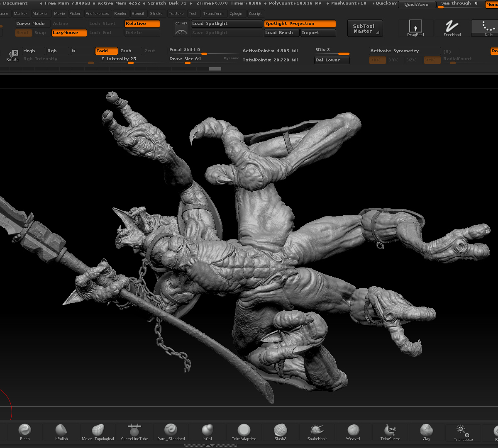This screenshot has height=448, width=498.
Task: Open the Marker menu
Action: tap(20, 14)
